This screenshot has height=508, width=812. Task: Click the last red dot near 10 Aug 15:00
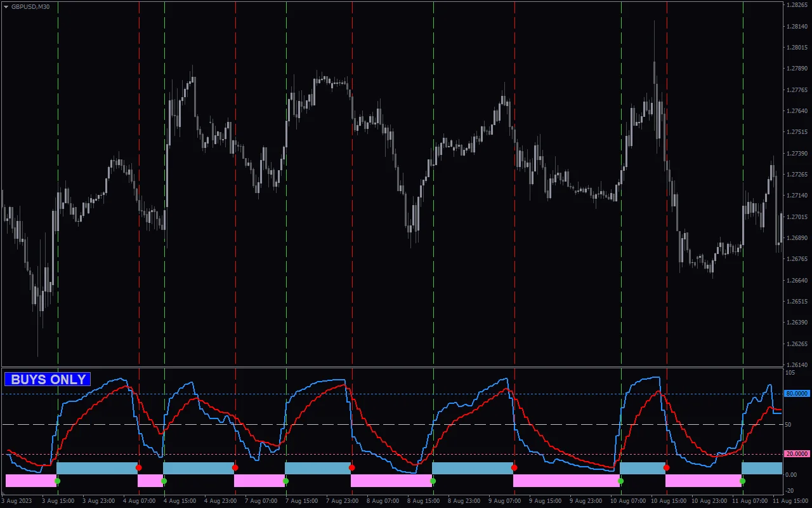(x=667, y=468)
